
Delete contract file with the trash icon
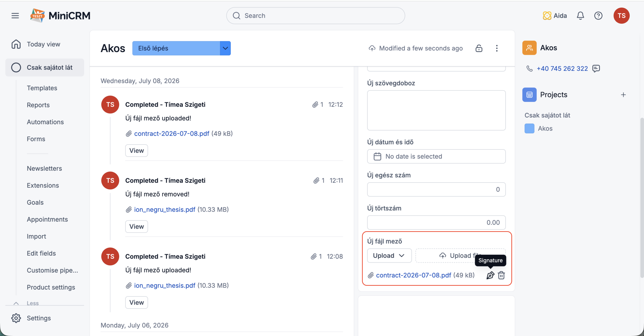[501, 275]
